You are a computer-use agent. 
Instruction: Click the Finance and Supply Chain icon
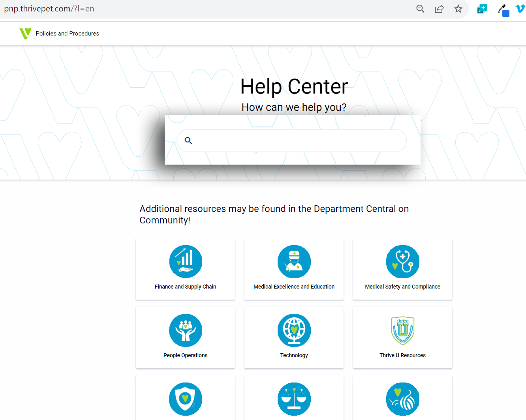pos(186,262)
